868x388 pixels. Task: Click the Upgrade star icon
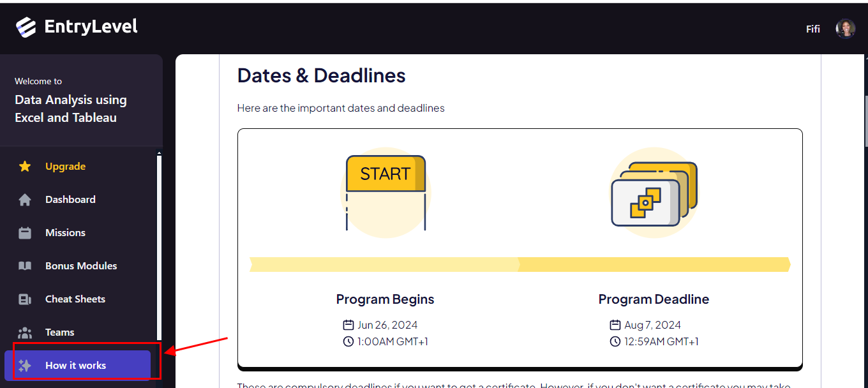pyautogui.click(x=25, y=167)
